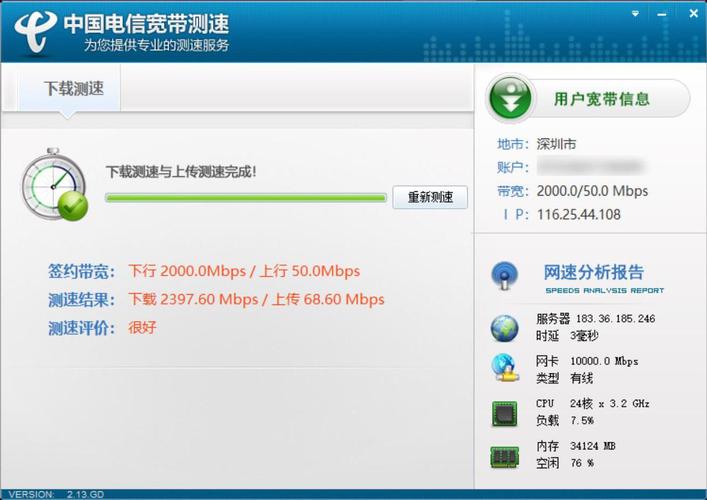Click the 网速分析报告 heading
The width and height of the screenshot is (707, 500).
593,272
